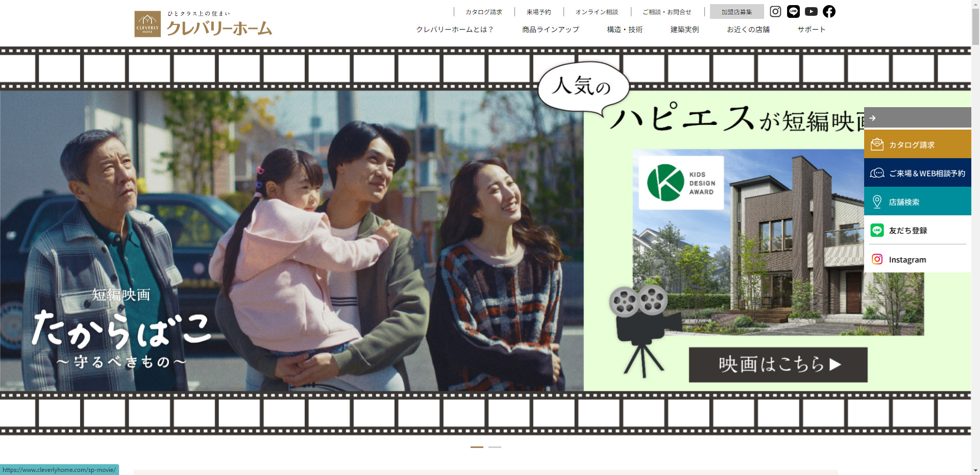The height and width of the screenshot is (475, 980).
Task: Visit the Facebook icon in header
Action: [x=829, y=11]
